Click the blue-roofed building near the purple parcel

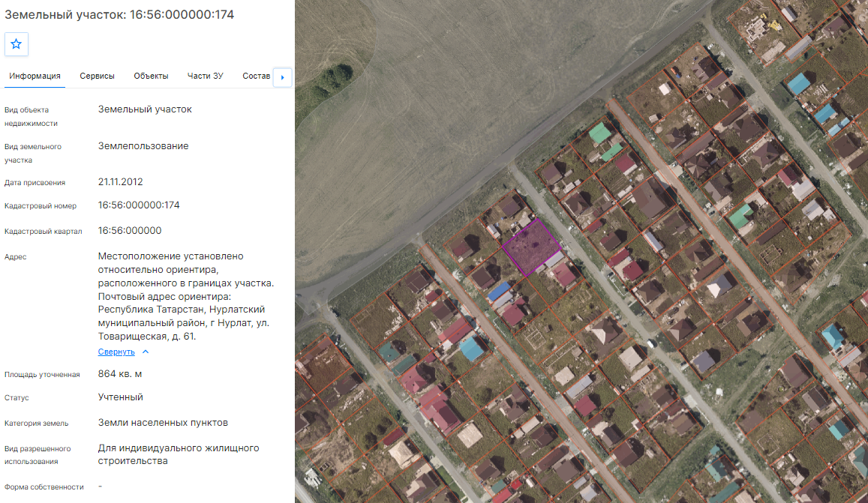pyautogui.click(x=499, y=292)
